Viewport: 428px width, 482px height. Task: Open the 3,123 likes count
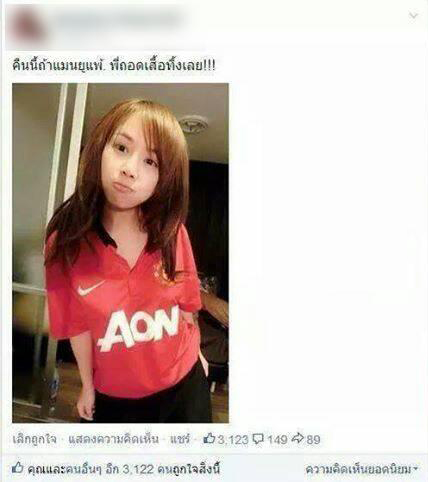(x=233, y=440)
